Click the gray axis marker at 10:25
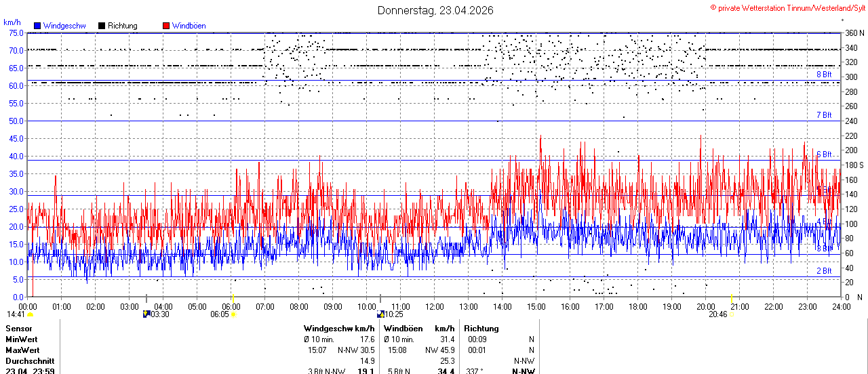This screenshot has width=868, height=374. pyautogui.click(x=380, y=299)
